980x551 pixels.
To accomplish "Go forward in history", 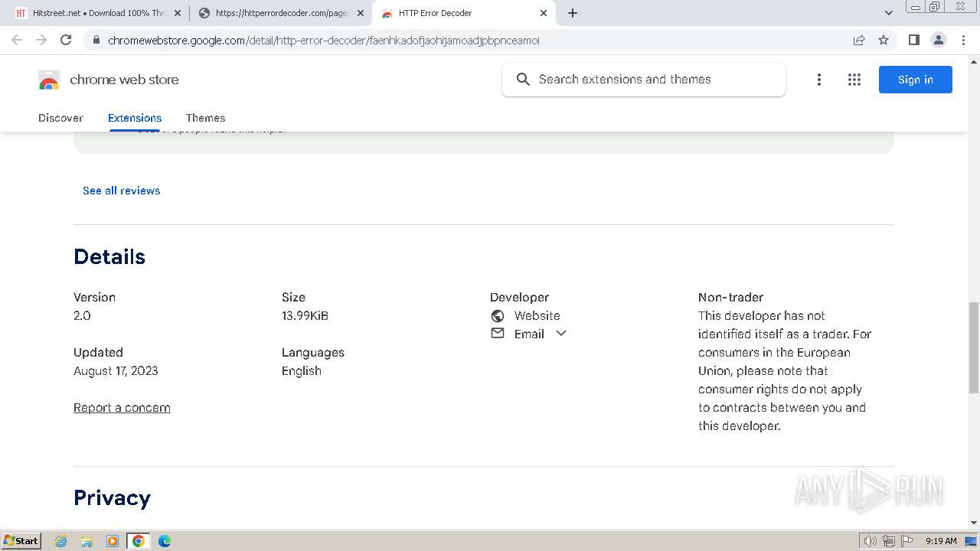I will (41, 40).
